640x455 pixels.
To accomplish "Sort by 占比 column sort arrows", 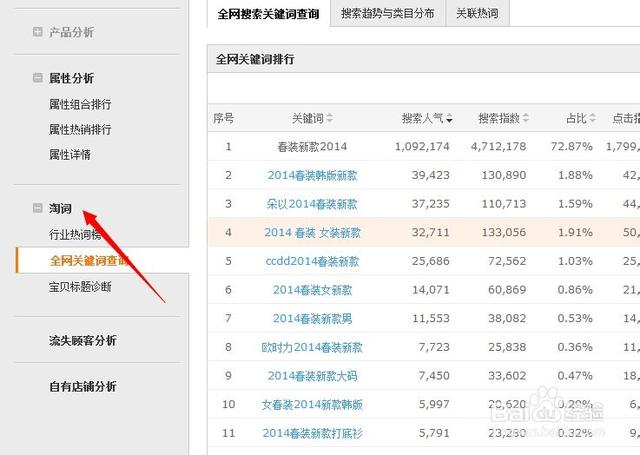I will point(593,118).
